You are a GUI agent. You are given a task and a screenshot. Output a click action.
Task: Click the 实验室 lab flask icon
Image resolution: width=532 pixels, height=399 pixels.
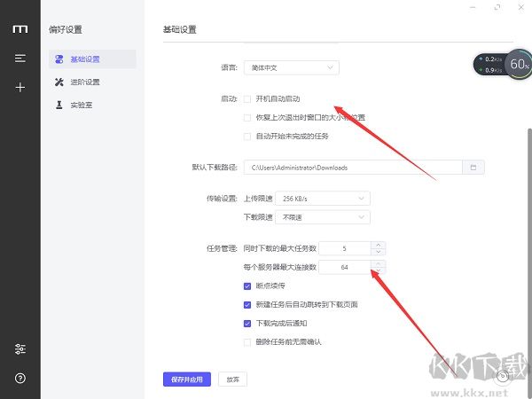(x=59, y=105)
